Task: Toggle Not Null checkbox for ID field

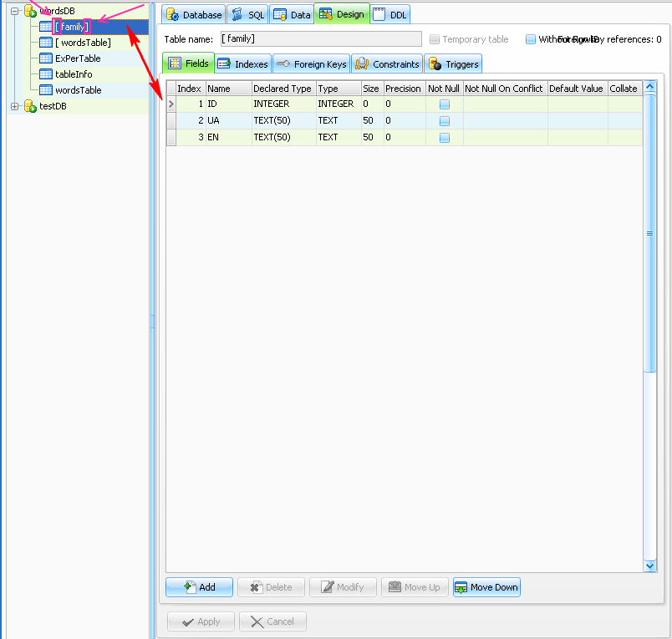Action: (445, 104)
